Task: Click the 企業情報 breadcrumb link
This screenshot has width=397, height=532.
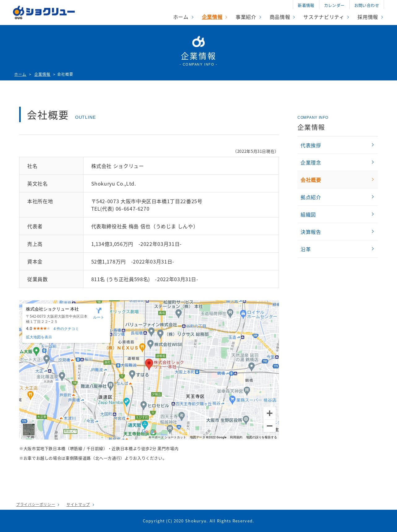Action: click(x=42, y=74)
